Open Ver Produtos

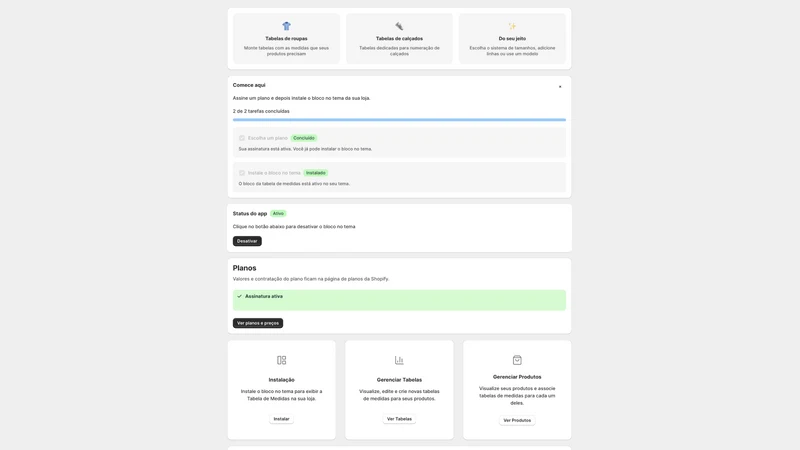pyautogui.click(x=517, y=420)
